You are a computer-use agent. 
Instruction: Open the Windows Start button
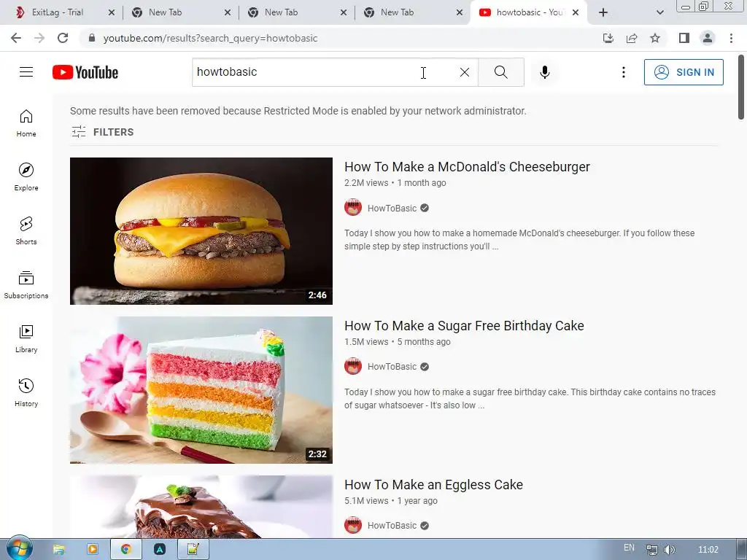tap(19, 549)
